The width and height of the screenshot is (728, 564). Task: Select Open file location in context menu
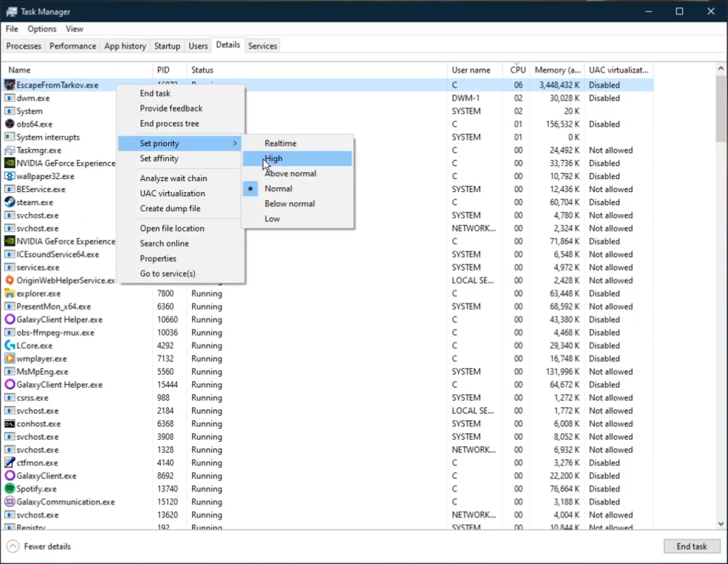[172, 229]
